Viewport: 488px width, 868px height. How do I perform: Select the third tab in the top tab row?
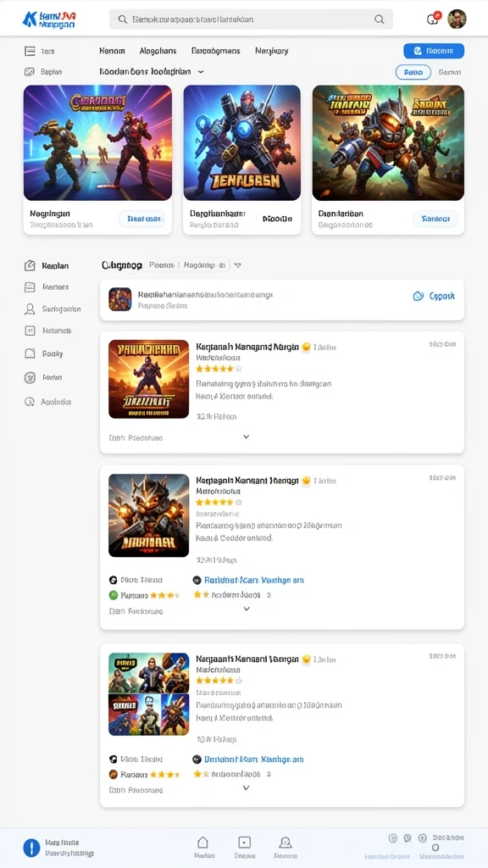pos(216,51)
